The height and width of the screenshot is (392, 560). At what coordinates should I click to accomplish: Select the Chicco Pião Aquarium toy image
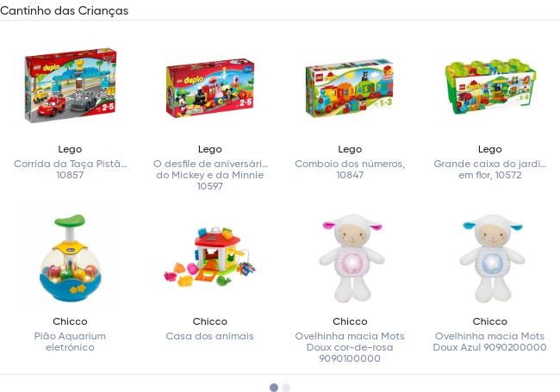tap(70, 258)
